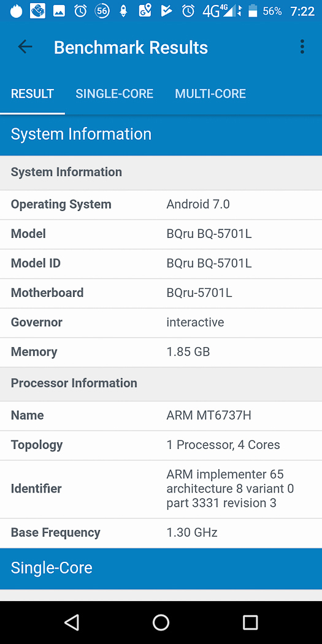
Task: Tap the 1.30 GHz frequency value
Action: click(192, 533)
